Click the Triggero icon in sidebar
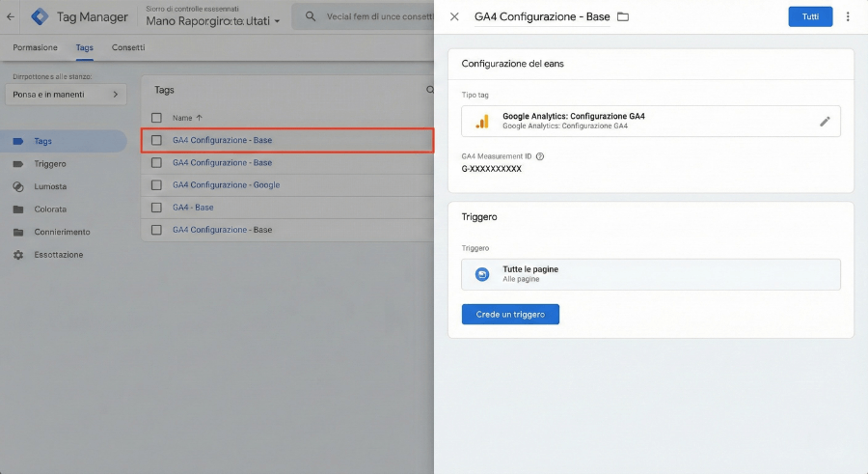868x474 pixels. pyautogui.click(x=18, y=164)
